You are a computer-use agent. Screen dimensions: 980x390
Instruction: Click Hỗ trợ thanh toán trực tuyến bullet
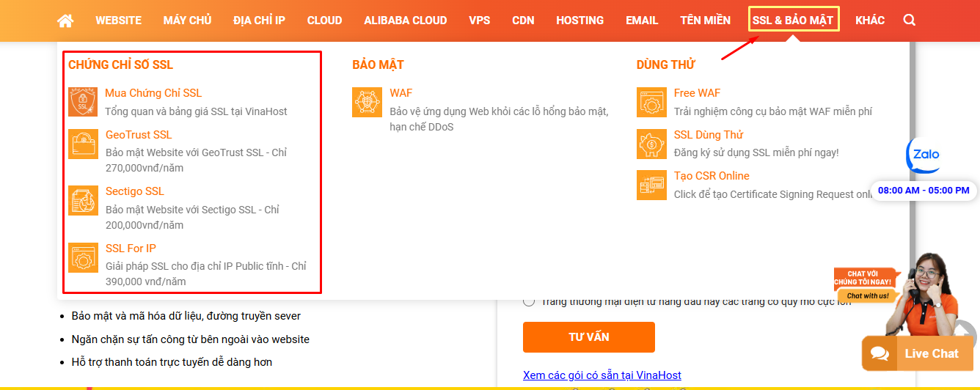[172, 362]
